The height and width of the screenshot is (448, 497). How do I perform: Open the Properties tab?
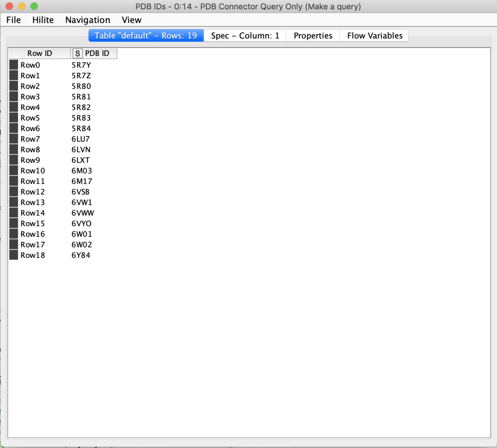[313, 36]
